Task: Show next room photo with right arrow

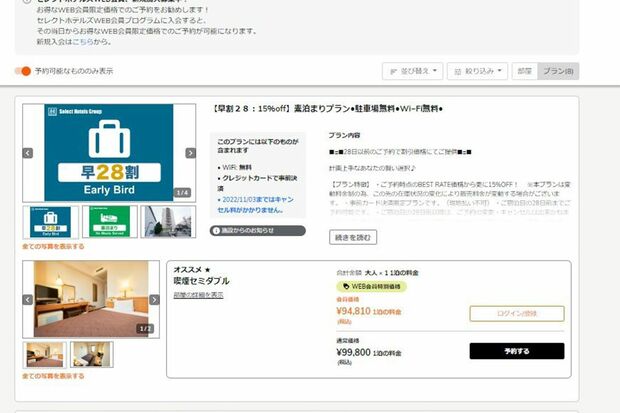Action: 155,300
